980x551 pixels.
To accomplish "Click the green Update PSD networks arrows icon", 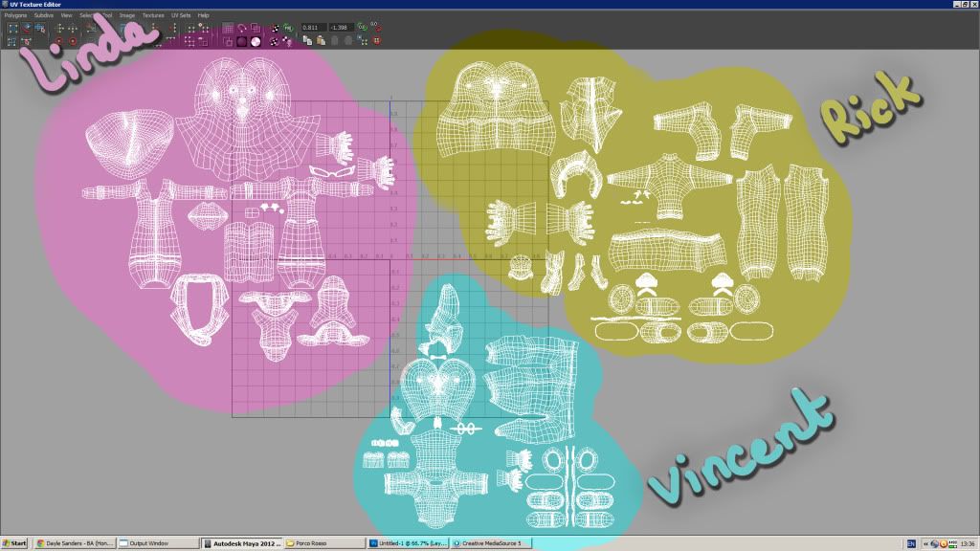I will coord(287,28).
